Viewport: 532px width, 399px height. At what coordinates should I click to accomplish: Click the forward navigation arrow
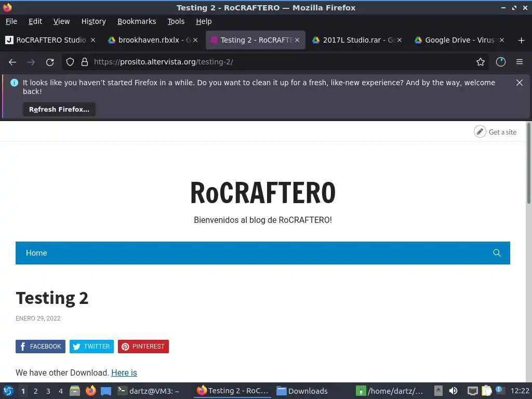[31, 62]
